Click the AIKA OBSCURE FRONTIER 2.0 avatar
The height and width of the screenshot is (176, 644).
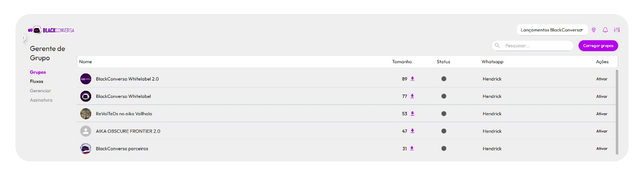coord(86,131)
